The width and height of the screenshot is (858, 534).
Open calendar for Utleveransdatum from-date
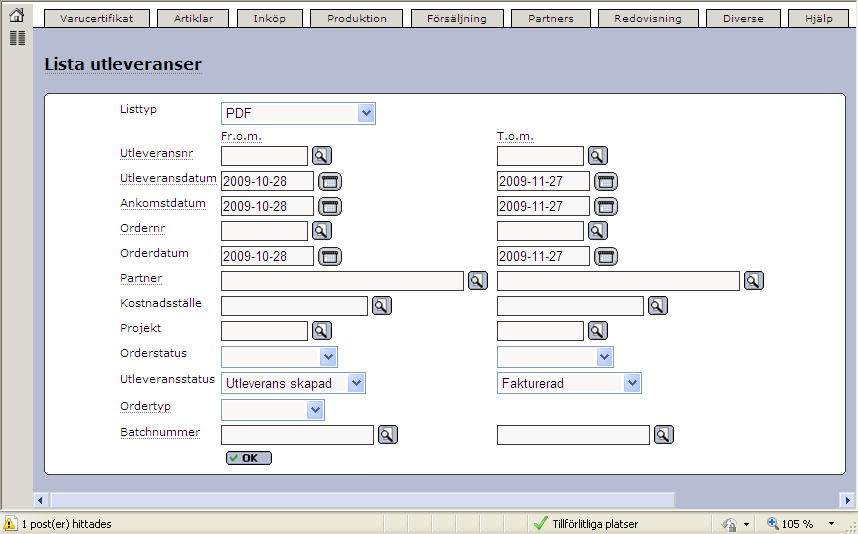click(330, 182)
